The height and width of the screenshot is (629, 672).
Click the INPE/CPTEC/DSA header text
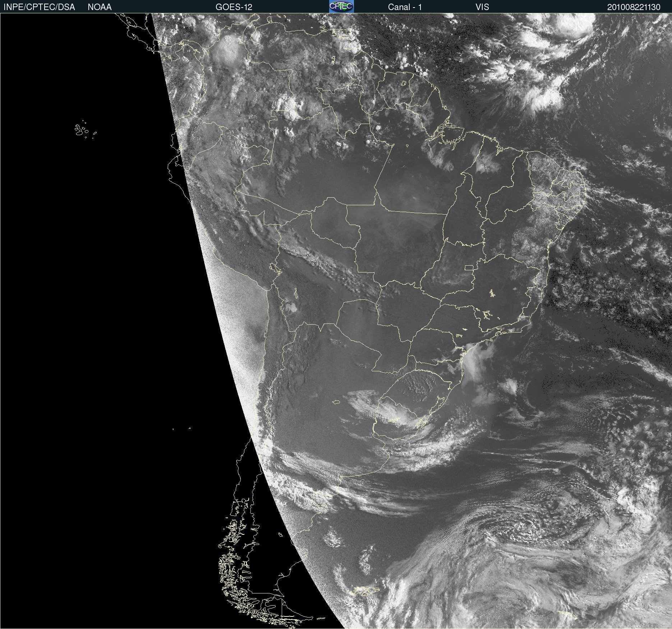point(39,7)
